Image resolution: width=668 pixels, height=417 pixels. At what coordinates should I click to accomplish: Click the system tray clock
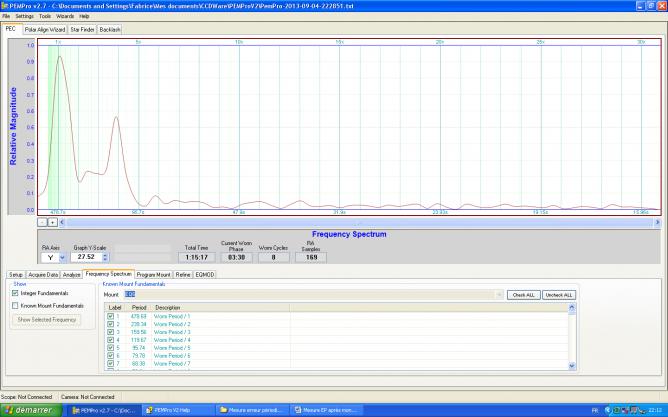[x=655, y=411]
